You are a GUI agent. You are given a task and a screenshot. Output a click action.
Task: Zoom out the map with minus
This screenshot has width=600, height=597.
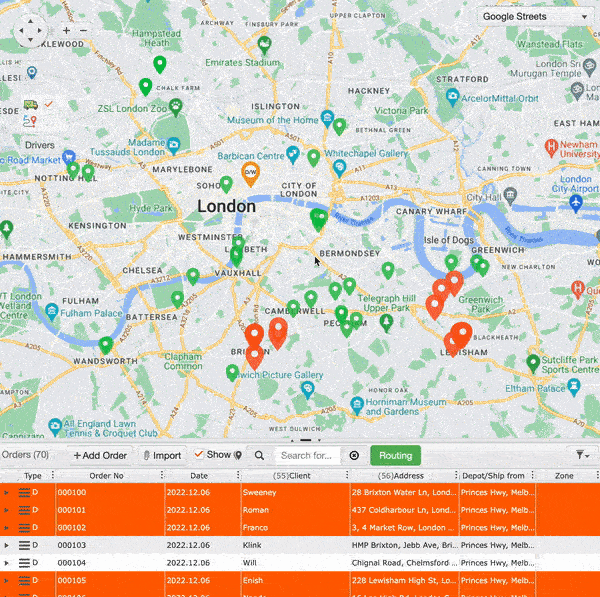tap(83, 31)
